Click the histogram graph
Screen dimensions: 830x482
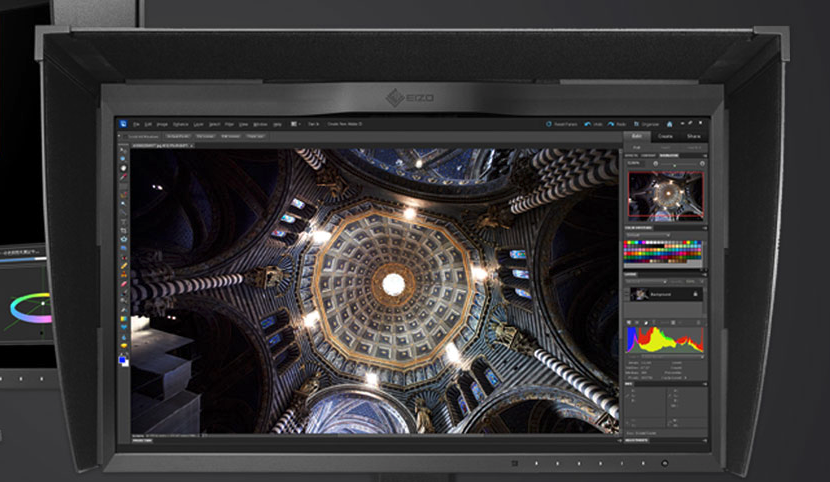665,340
